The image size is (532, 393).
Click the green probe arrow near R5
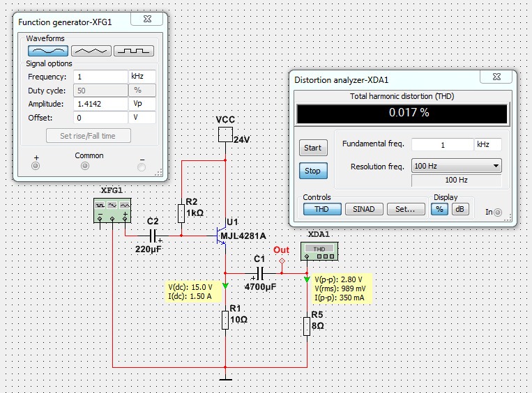307,279
